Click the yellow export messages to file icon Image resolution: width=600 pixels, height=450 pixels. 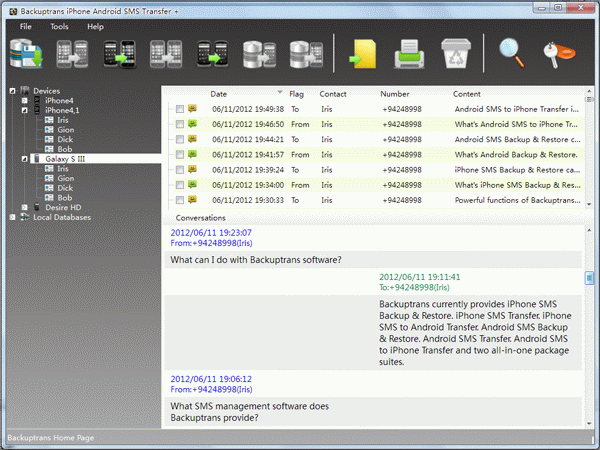(x=363, y=54)
